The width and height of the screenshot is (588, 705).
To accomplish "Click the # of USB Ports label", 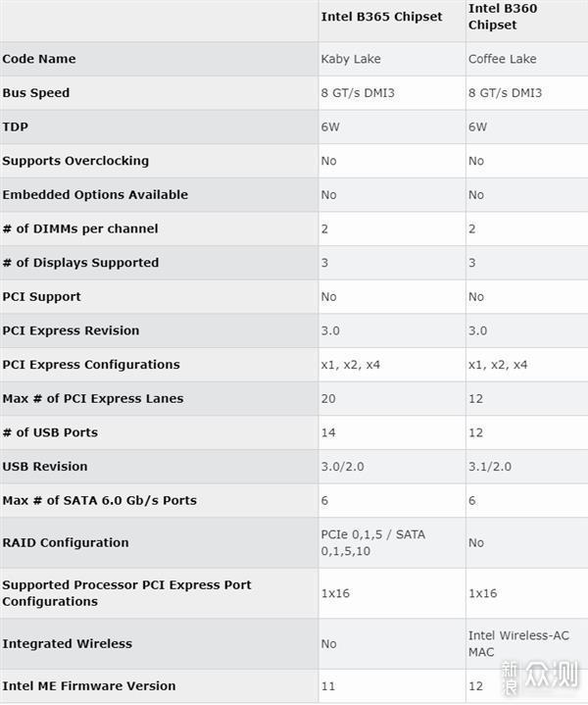I will [x=50, y=432].
